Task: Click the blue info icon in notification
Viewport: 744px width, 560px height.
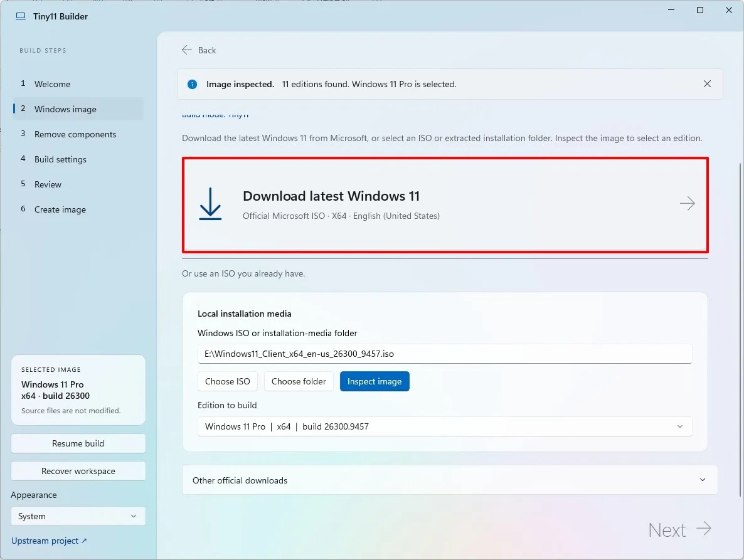Action: tap(192, 85)
